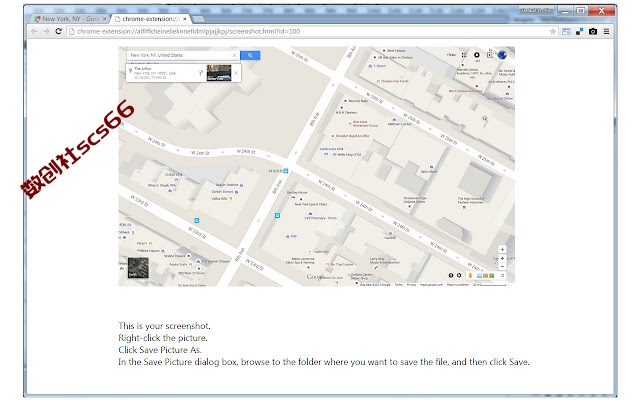Go back with the browser back arrow
The height and width of the screenshot is (400, 640).
pos(34,31)
